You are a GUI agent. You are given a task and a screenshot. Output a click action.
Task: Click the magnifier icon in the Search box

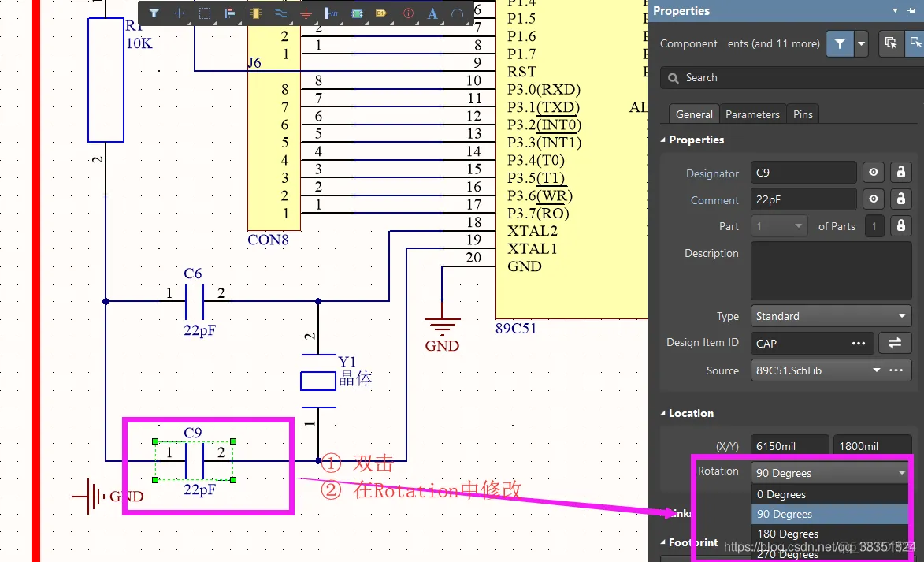click(673, 78)
